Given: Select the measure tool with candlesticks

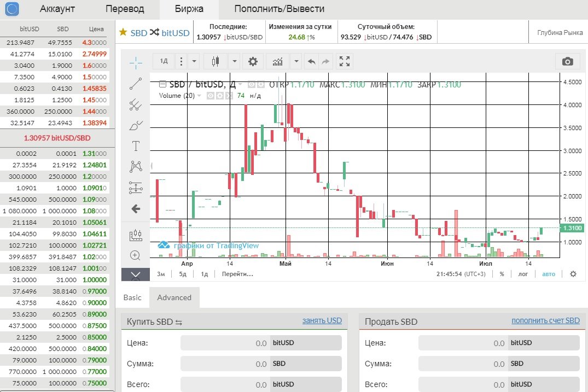Looking at the screenshot, I should 135,235.
